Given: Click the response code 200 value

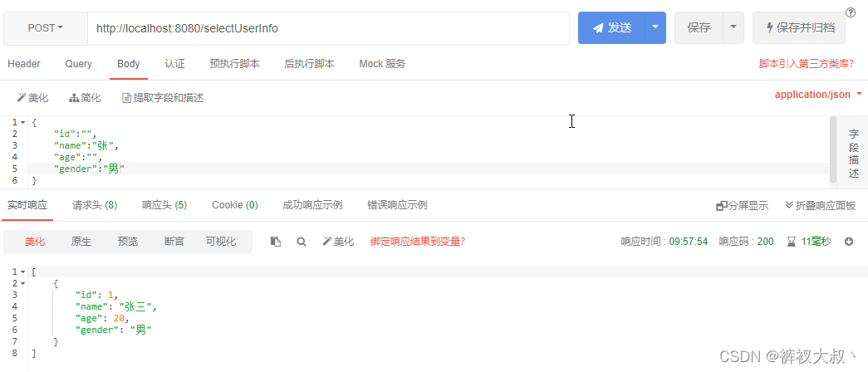Looking at the screenshot, I should click(766, 242).
